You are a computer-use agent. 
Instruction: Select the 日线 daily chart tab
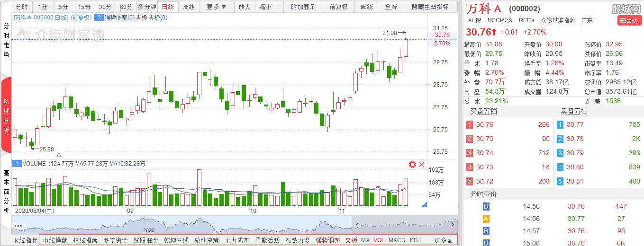[x=168, y=7]
